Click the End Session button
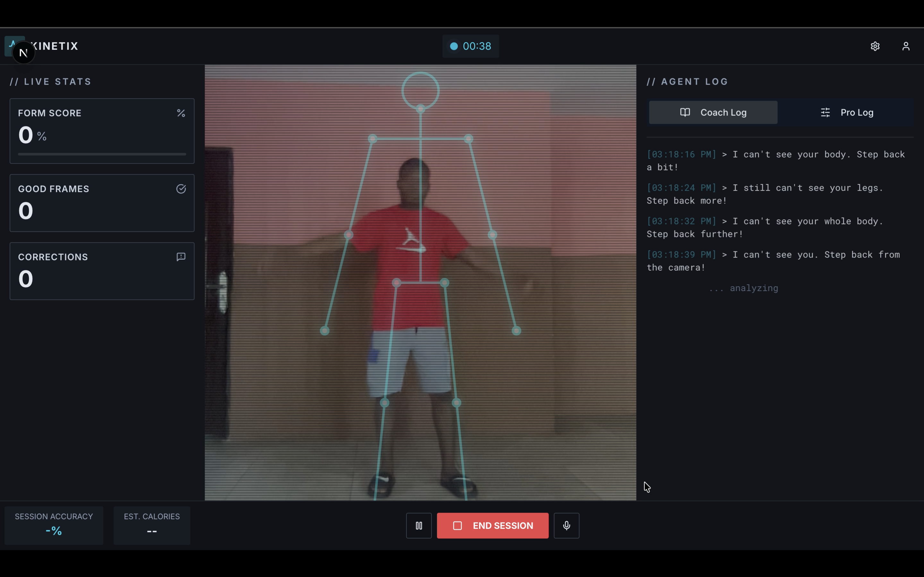The width and height of the screenshot is (924, 577). (x=492, y=525)
